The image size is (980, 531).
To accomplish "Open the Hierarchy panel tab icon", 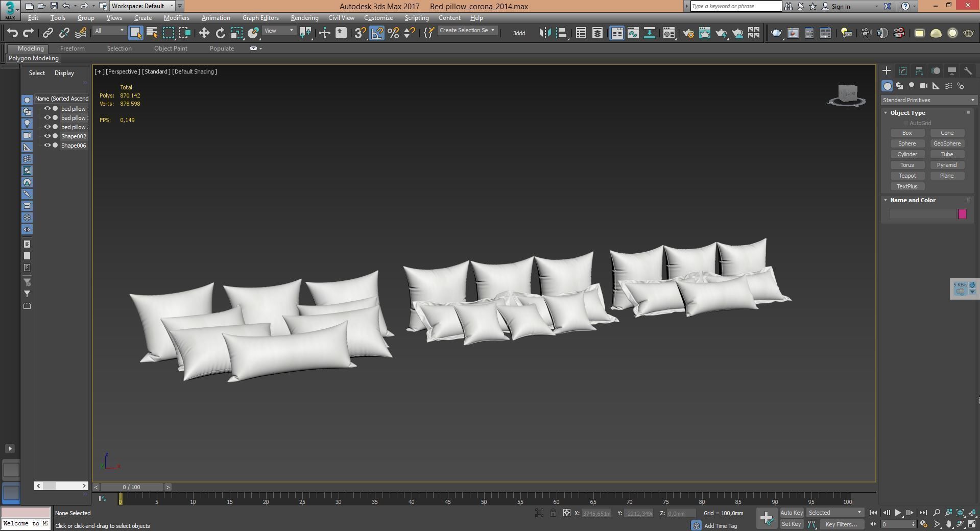I will click(919, 71).
